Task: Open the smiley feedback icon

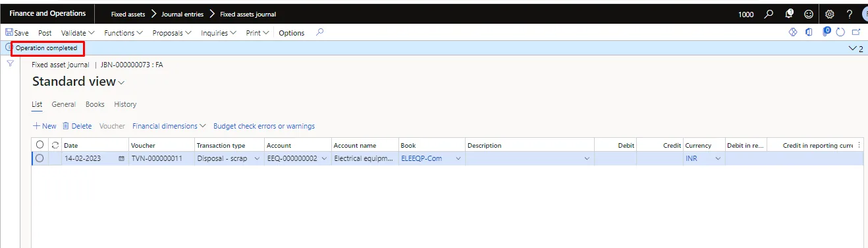Action: [x=808, y=14]
